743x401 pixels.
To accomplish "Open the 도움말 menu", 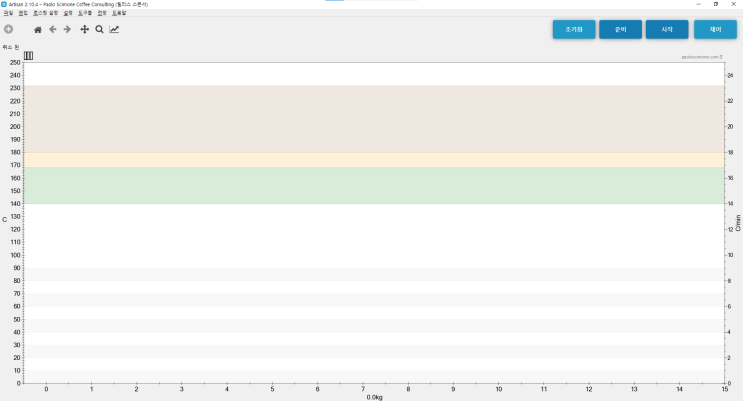I will coord(119,13).
